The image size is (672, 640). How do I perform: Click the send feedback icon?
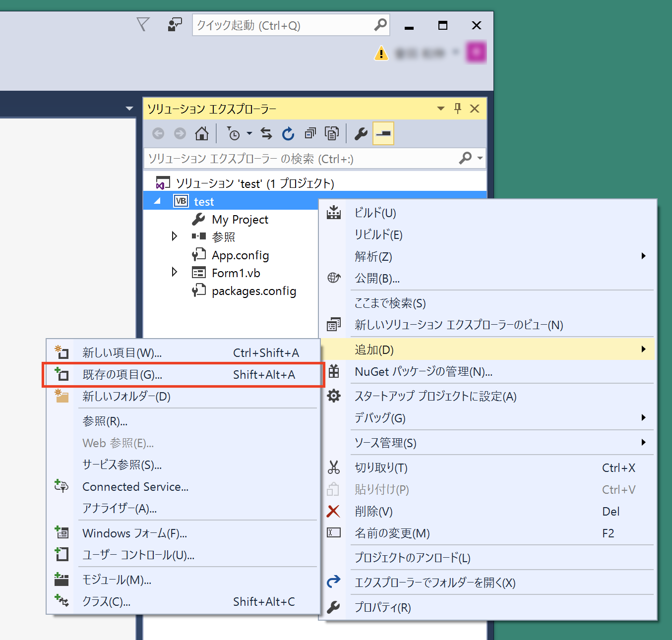175,25
